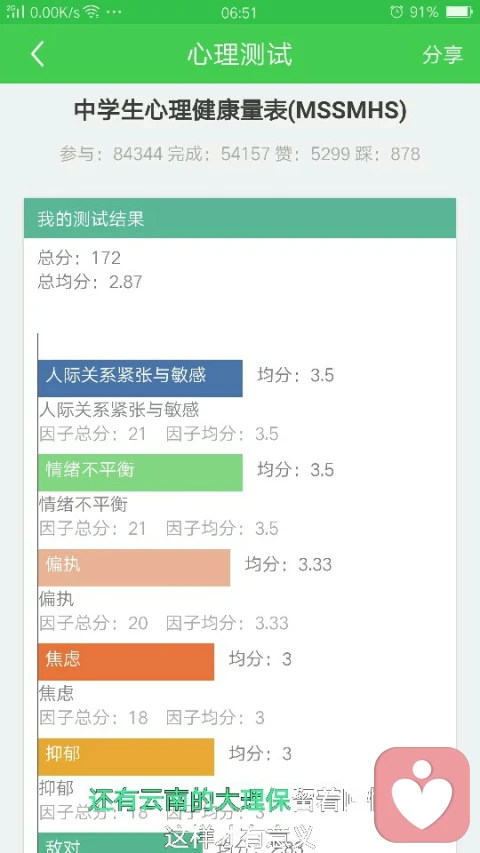Select the peach 偏执 bar
The image size is (480, 853).
[x=134, y=567]
